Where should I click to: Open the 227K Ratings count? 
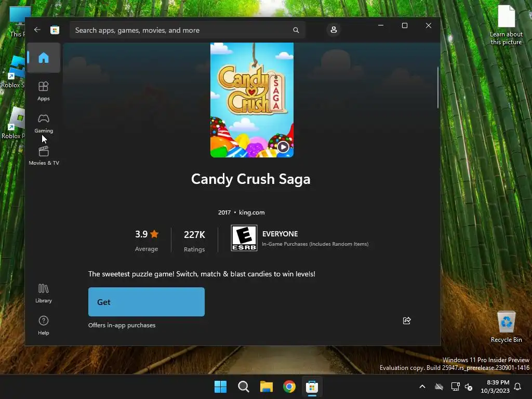194,241
